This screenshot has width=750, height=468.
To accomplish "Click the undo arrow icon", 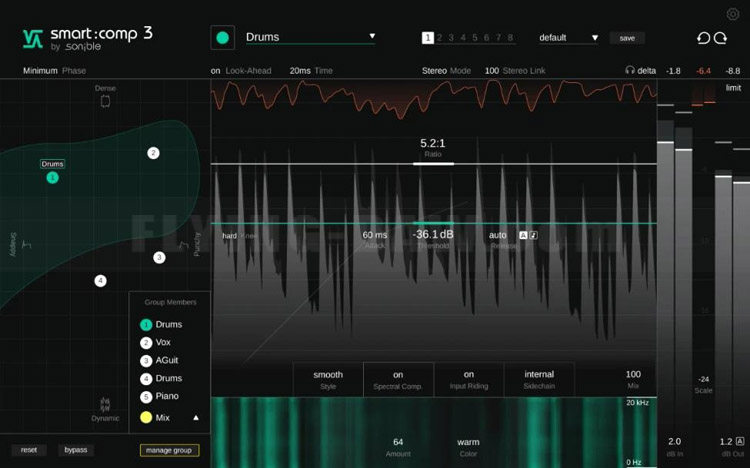I will [x=703, y=38].
